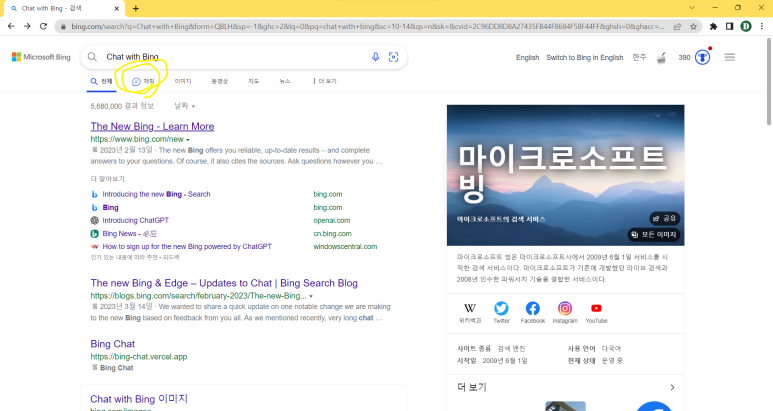Open visual search camera icon
773x411 pixels.
393,57
